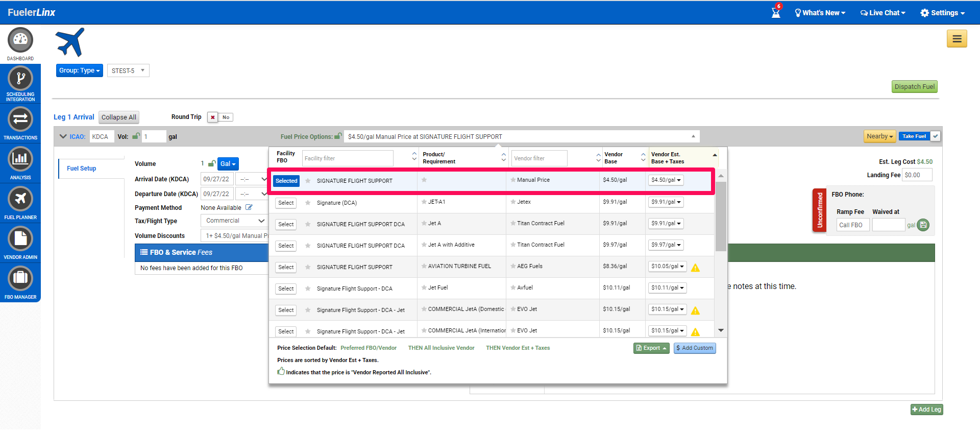Open the $4.50/gal price breakdown dropdown
The image size is (980, 432).
click(x=666, y=180)
